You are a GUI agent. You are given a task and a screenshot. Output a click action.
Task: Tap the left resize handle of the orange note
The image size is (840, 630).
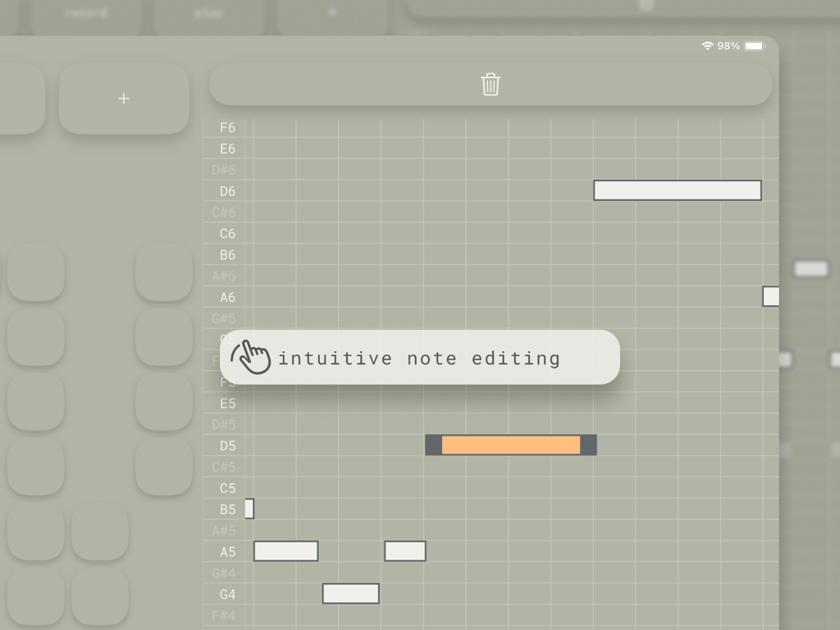[432, 445]
